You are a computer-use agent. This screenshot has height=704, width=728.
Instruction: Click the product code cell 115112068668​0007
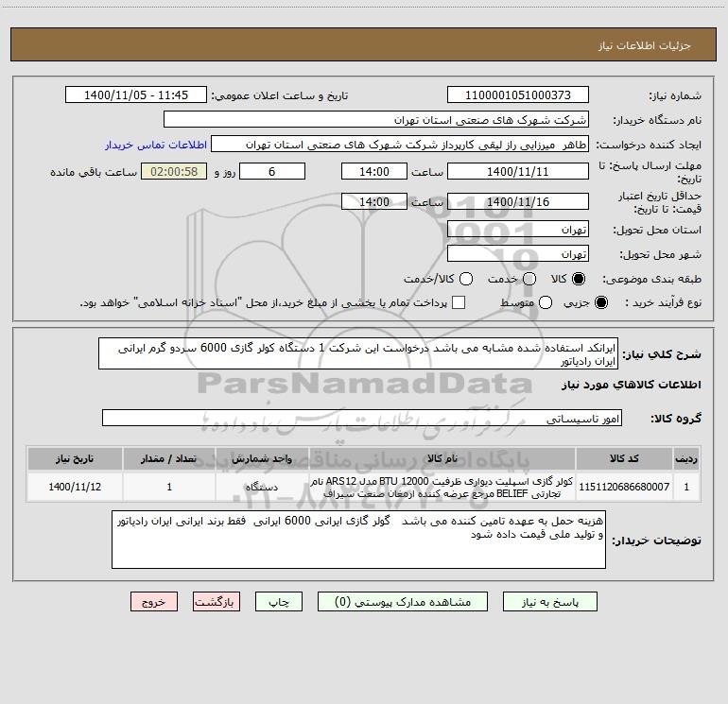[624, 487]
